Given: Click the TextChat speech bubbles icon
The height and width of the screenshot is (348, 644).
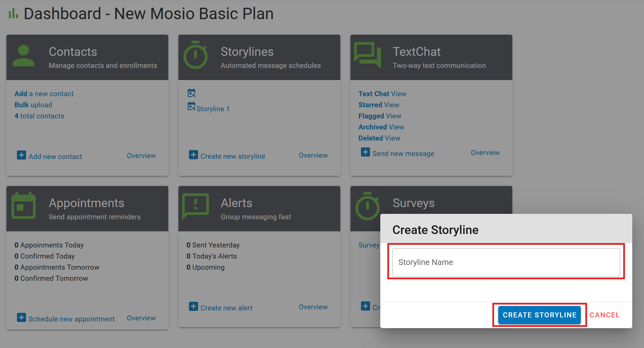Looking at the screenshot, I should tap(368, 55).
